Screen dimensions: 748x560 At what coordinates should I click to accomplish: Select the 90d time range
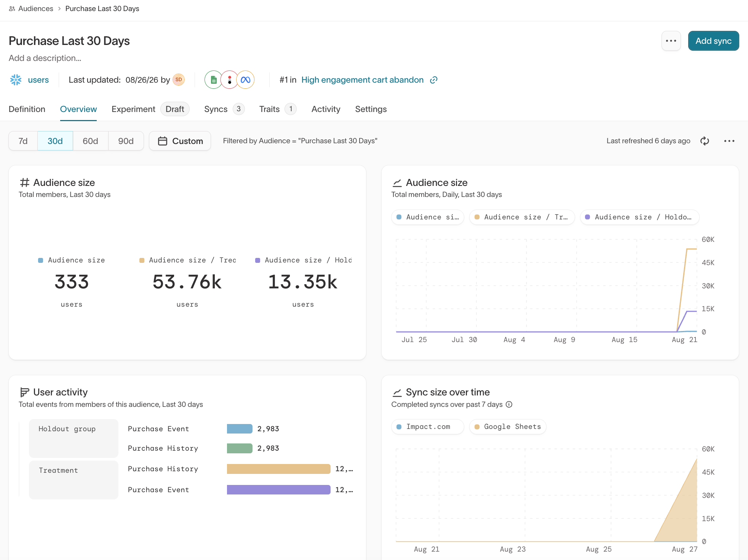pyautogui.click(x=126, y=141)
